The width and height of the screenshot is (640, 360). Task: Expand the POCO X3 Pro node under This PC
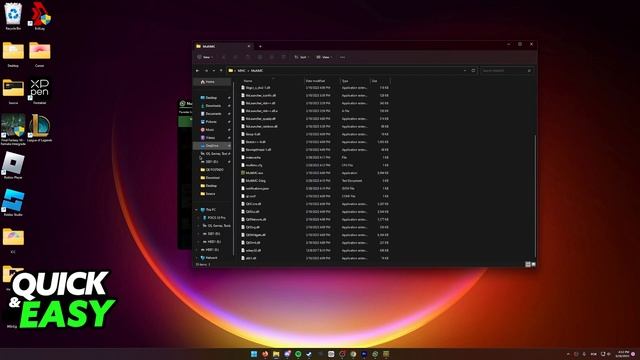[199, 218]
